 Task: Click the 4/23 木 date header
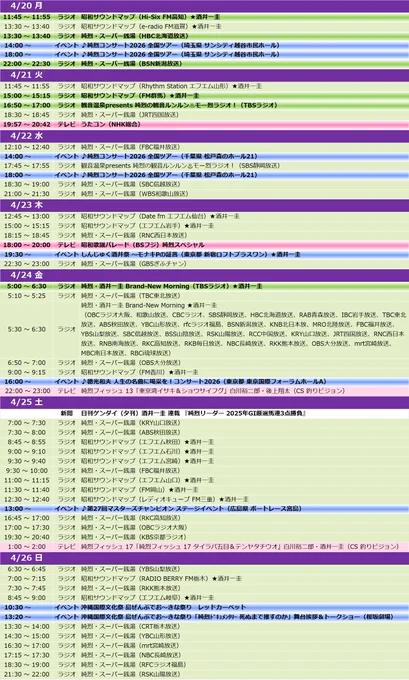click(204, 205)
